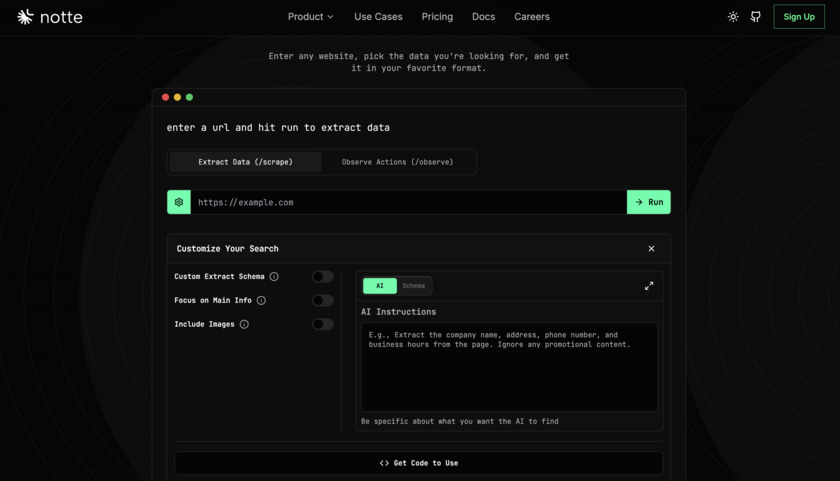This screenshot has height=481, width=840.
Task: Open the GitHub repository icon
Action: [x=756, y=17]
